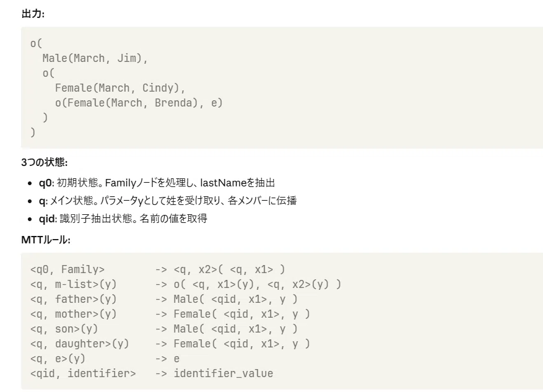Image resolution: width=543 pixels, height=392 pixels.
Task: Click the 3つの状態: heading
Action: (45, 162)
